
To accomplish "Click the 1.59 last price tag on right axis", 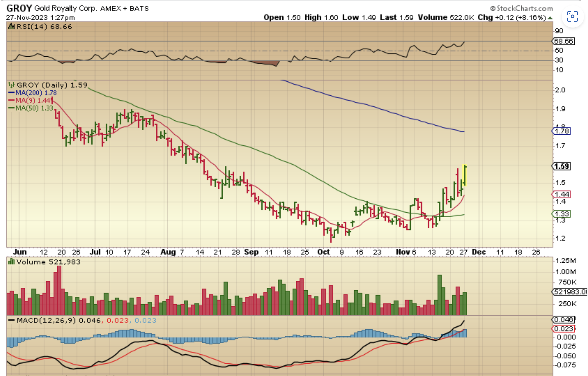I will point(561,166).
